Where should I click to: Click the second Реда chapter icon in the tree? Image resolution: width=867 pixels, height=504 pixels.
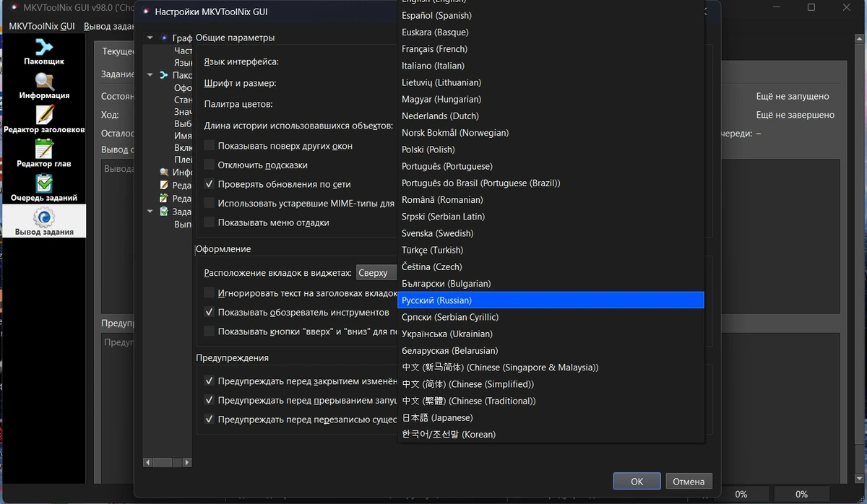[x=165, y=199]
